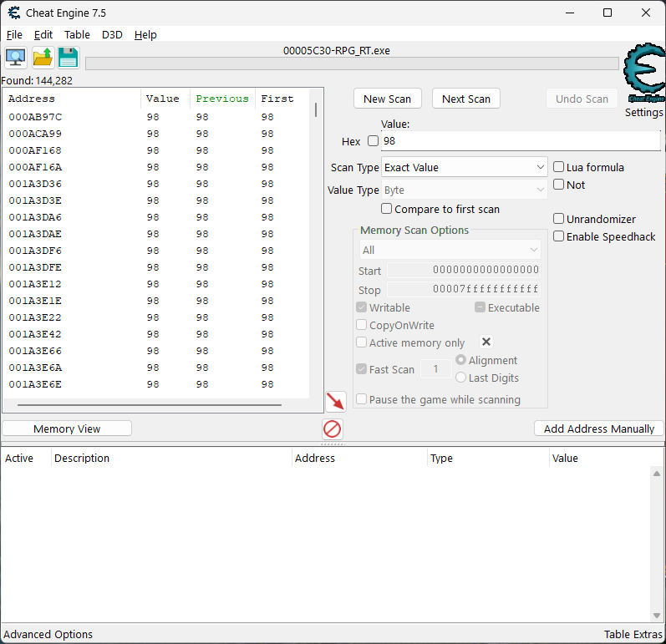
Task: Clear address list with red no-entry icon
Action: 332,428
